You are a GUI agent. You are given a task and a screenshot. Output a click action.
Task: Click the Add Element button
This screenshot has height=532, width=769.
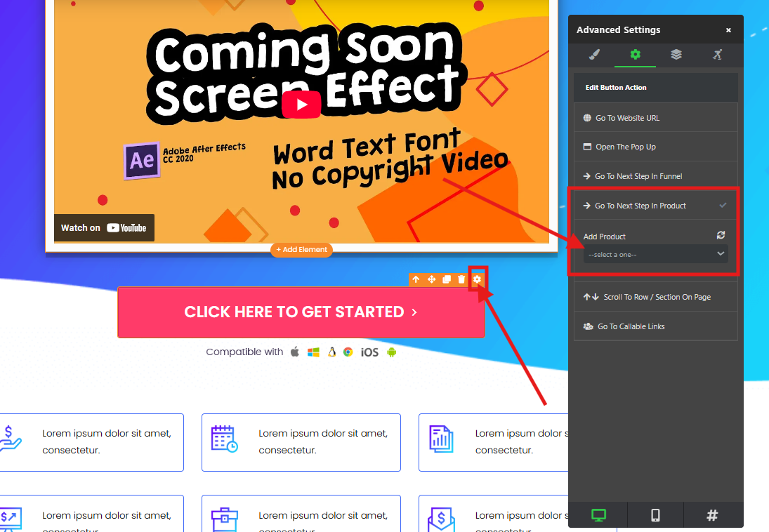[x=301, y=250]
